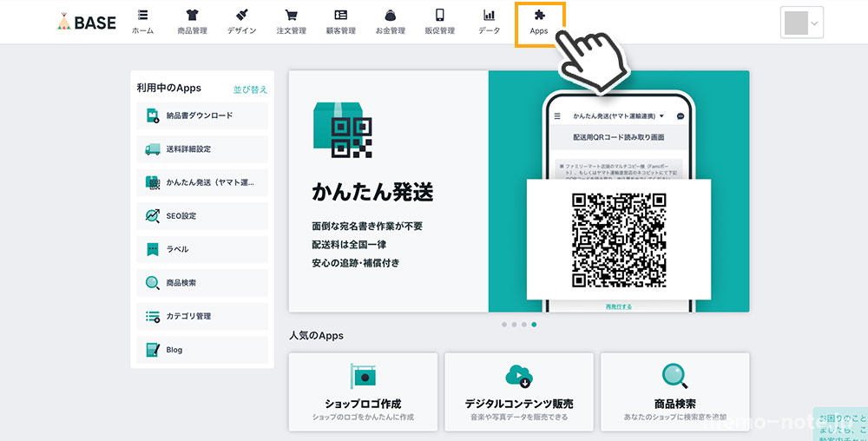Open 納品書ダウンロード app text
The width and height of the screenshot is (868, 441).
coord(200,115)
